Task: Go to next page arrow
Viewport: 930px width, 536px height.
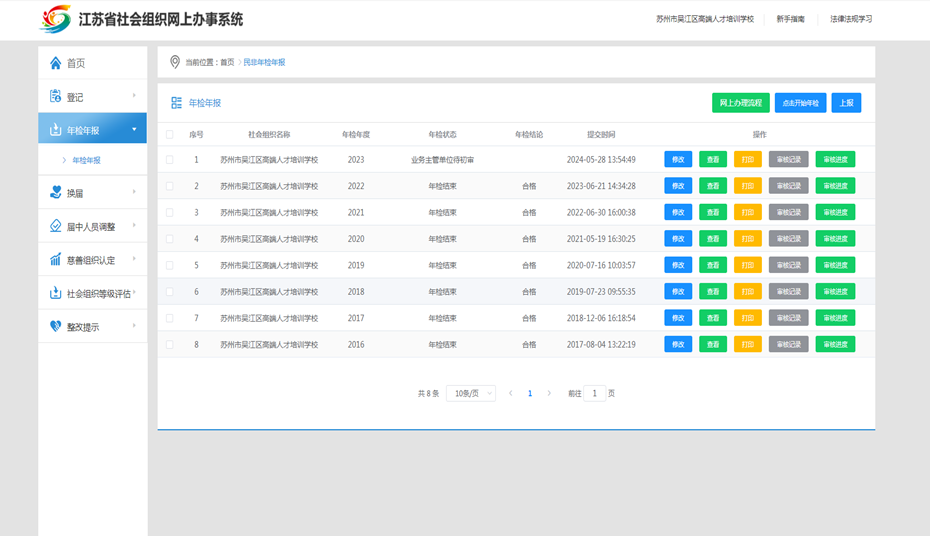Action: 549,393
